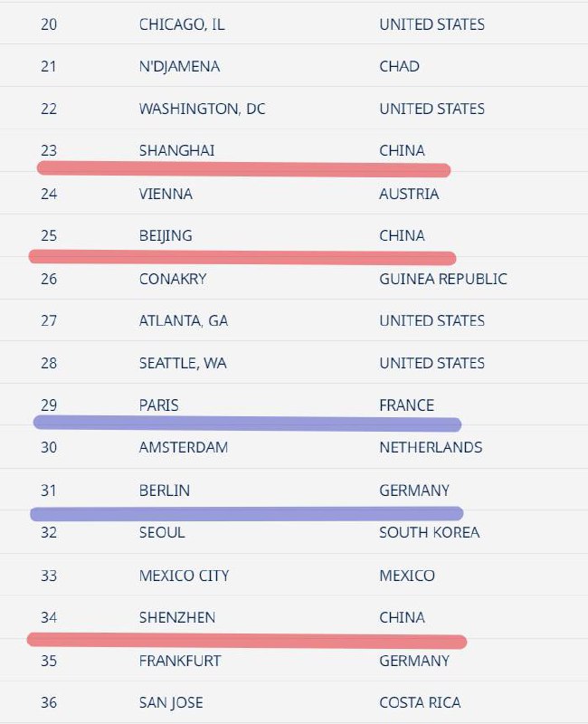Viewport: 588px width, 724px height.
Task: Select the Vienna row
Action: [294, 194]
